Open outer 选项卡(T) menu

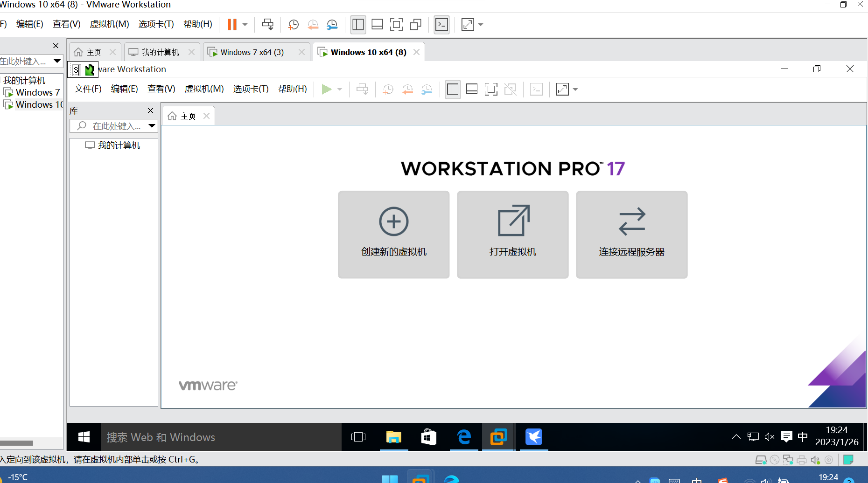click(x=156, y=24)
